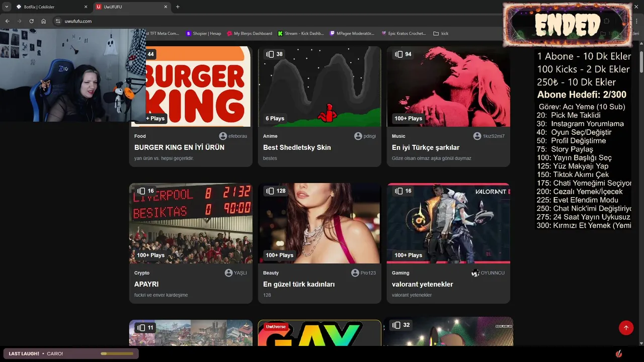The width and height of the screenshot is (644, 362).
Task: Open the Shopier | Hesap bookmark
Action: 203,33
